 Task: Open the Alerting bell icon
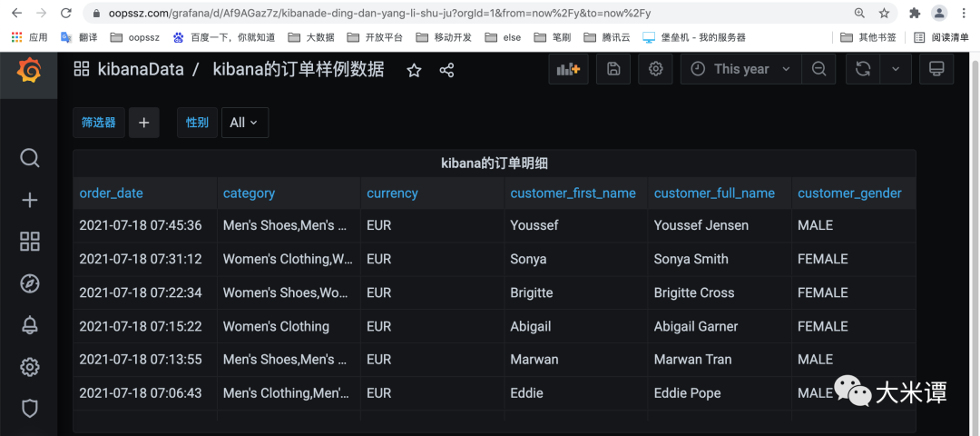29,325
